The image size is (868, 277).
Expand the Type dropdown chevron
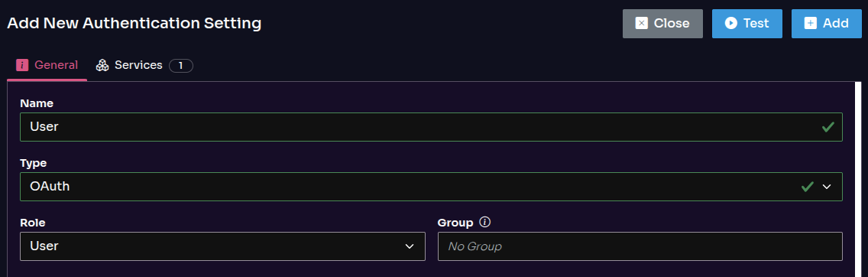pos(827,187)
